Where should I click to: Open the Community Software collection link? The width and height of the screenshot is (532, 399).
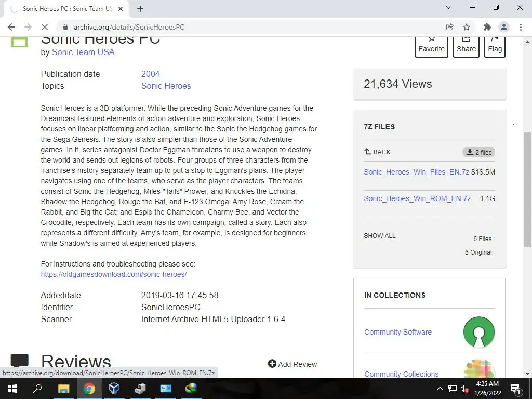point(397,332)
